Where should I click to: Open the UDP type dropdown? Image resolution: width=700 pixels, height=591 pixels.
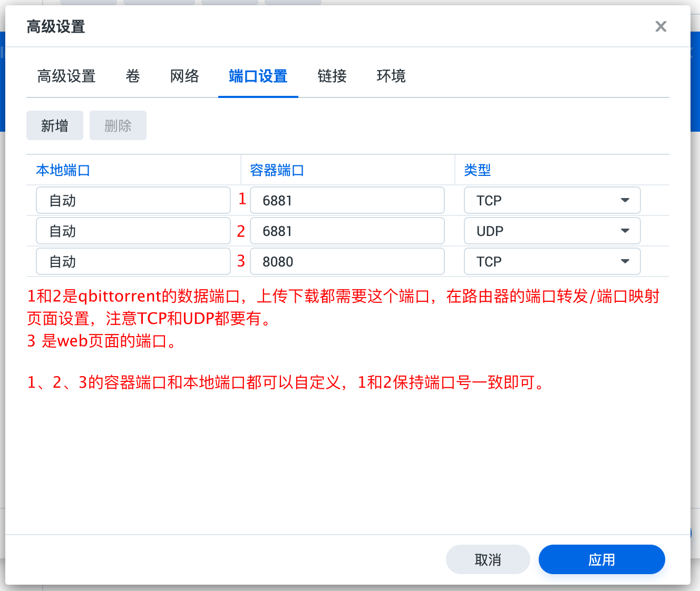tap(552, 231)
